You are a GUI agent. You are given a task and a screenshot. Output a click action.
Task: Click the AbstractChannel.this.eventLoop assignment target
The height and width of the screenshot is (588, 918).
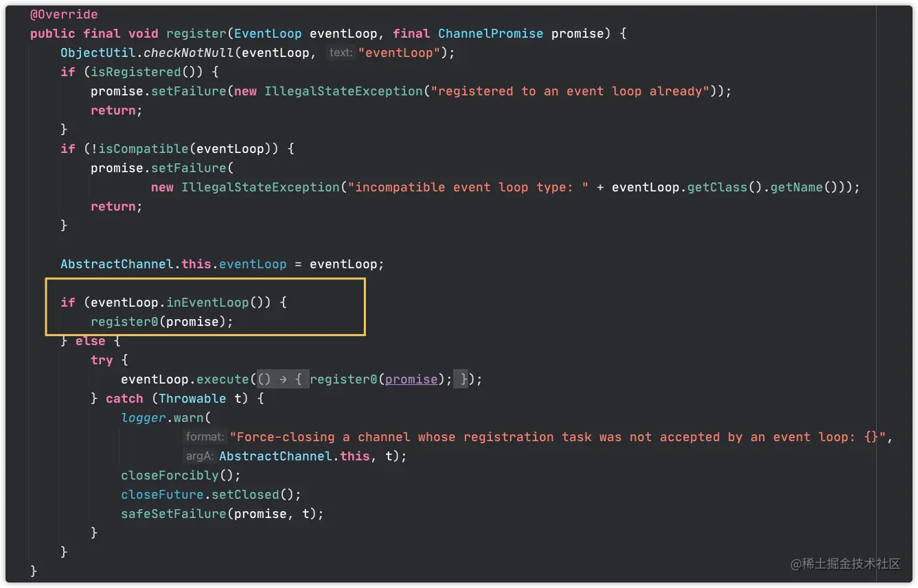tap(174, 264)
